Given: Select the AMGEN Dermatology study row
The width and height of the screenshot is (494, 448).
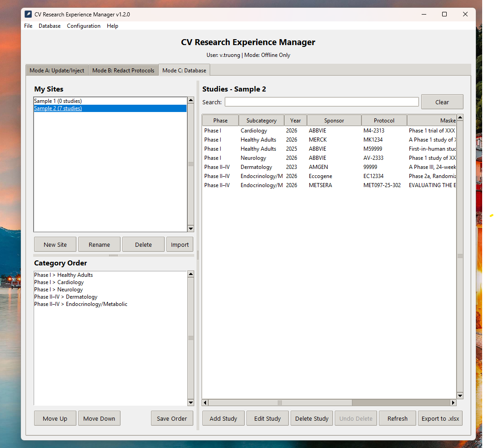Looking at the screenshot, I should pos(329,167).
